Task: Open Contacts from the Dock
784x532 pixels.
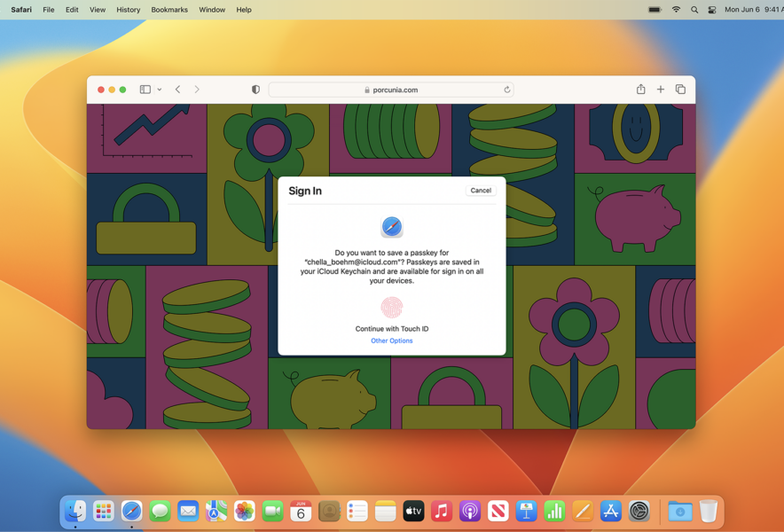Action: [x=329, y=511]
